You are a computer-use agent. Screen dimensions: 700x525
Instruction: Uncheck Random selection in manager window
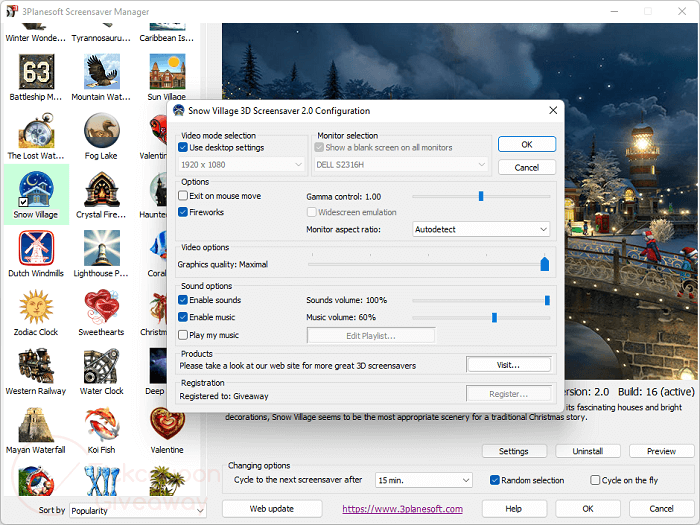coord(495,480)
